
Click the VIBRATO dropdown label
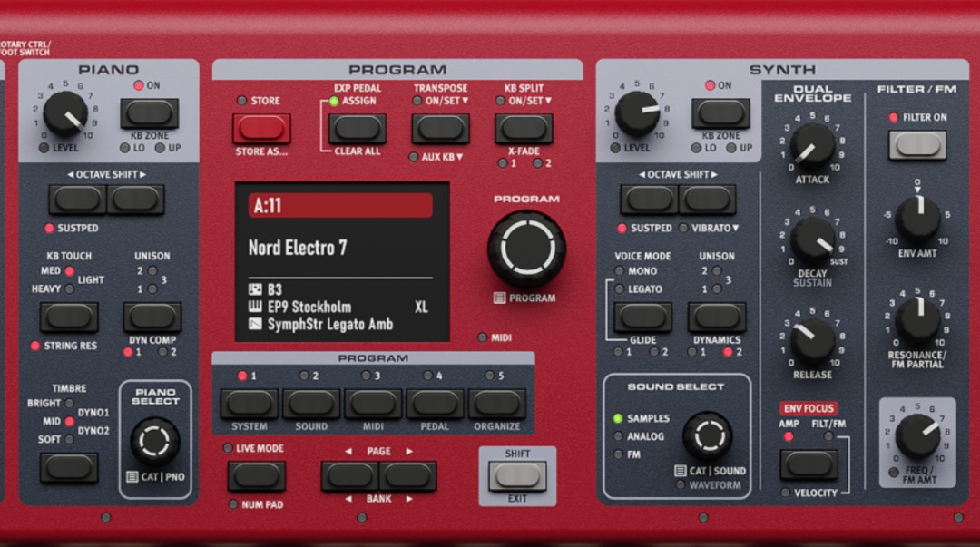(715, 229)
